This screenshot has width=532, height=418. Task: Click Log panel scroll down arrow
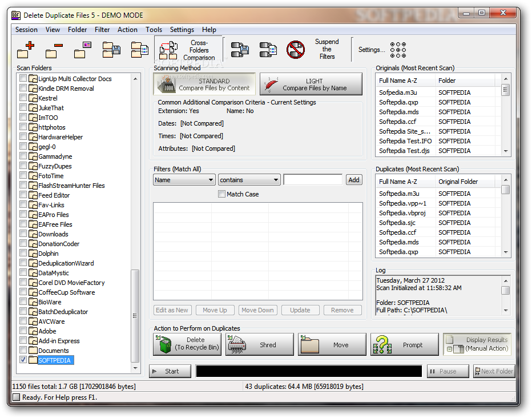(x=506, y=310)
